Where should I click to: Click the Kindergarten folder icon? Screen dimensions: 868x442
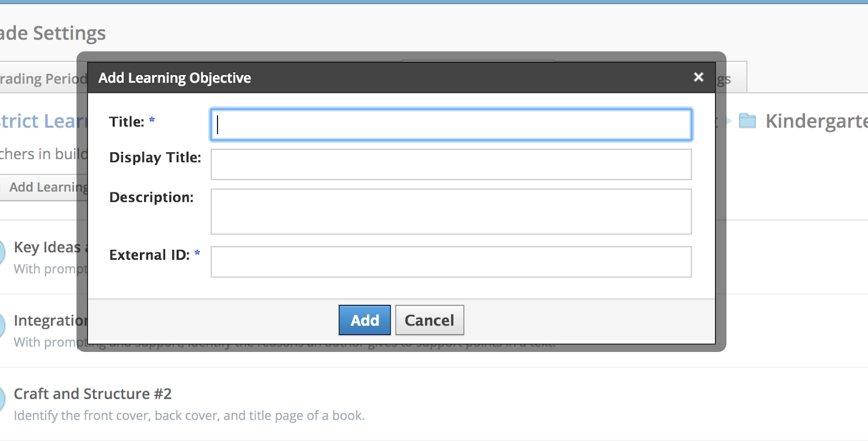[747, 121]
